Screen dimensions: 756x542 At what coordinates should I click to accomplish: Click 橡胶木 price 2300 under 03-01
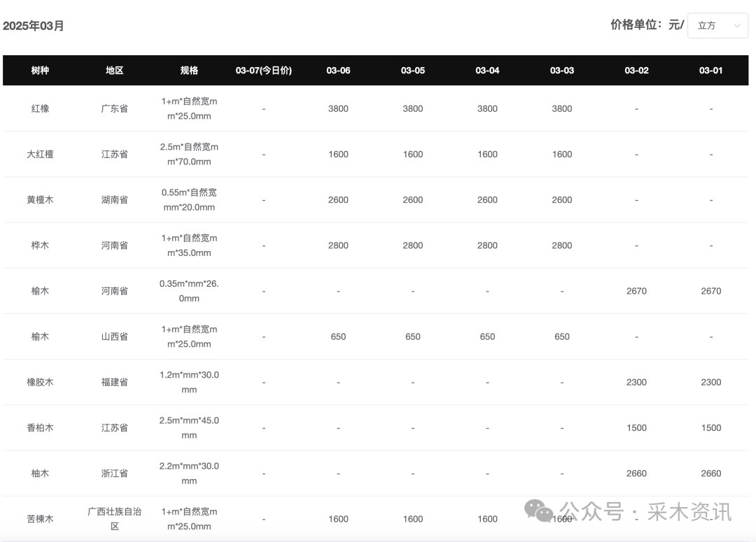click(711, 382)
